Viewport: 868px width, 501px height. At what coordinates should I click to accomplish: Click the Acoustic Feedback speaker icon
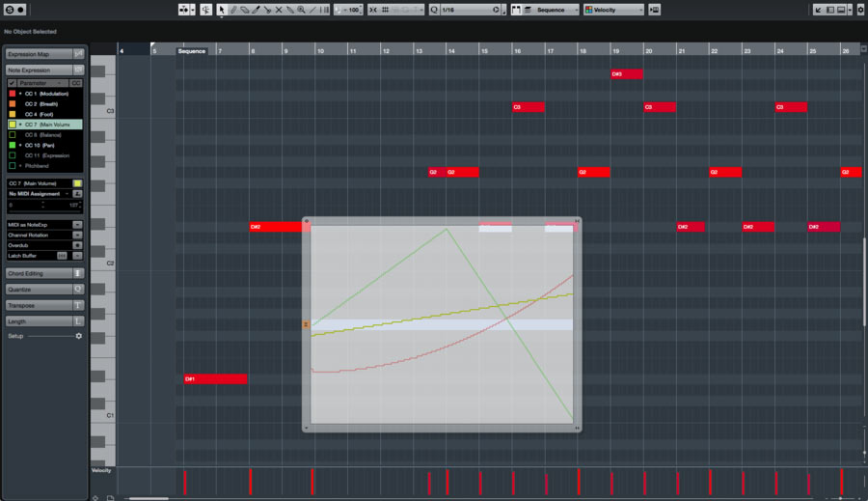pyautogui.click(x=206, y=10)
